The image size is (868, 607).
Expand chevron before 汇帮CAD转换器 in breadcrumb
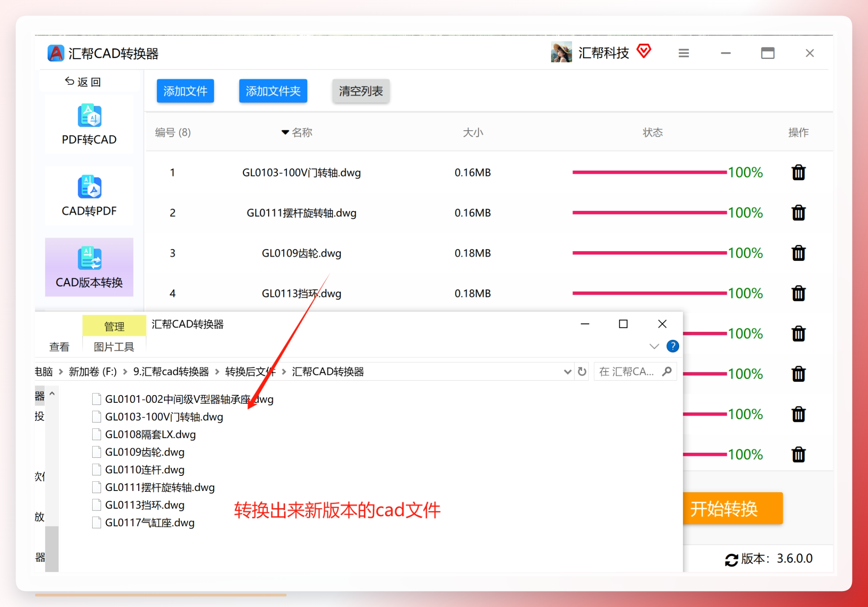(284, 372)
